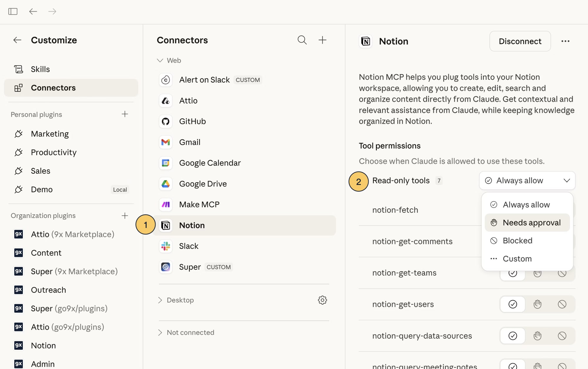Open the Notion more options menu
The width and height of the screenshot is (588, 369).
(565, 41)
